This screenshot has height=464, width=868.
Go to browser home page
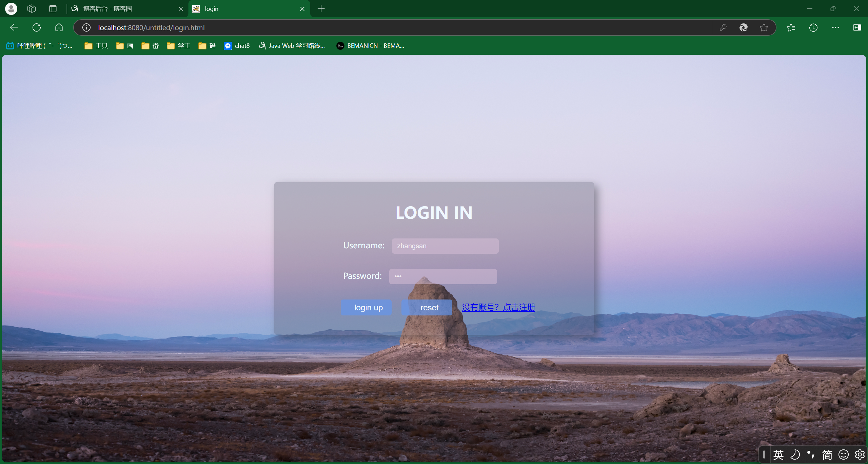(59, 27)
